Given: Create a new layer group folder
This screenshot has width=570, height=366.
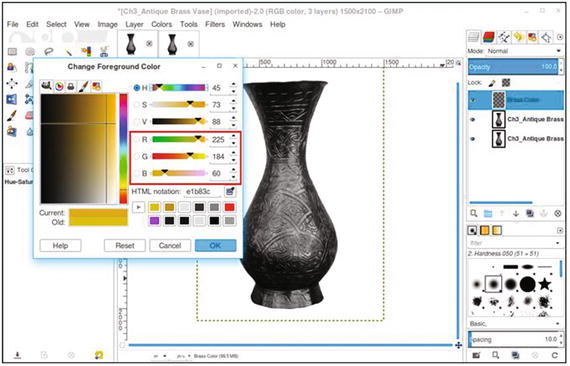Looking at the screenshot, I should pyautogui.click(x=488, y=214).
